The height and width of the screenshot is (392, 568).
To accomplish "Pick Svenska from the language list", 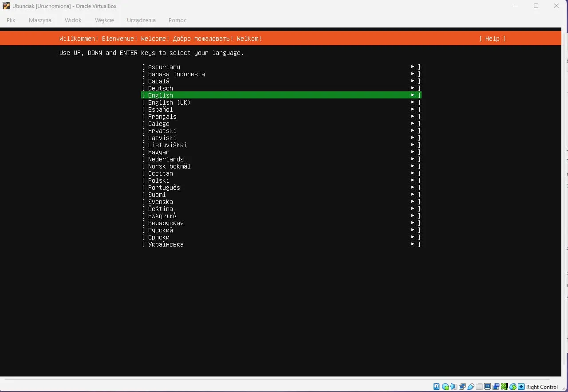I will point(281,202).
